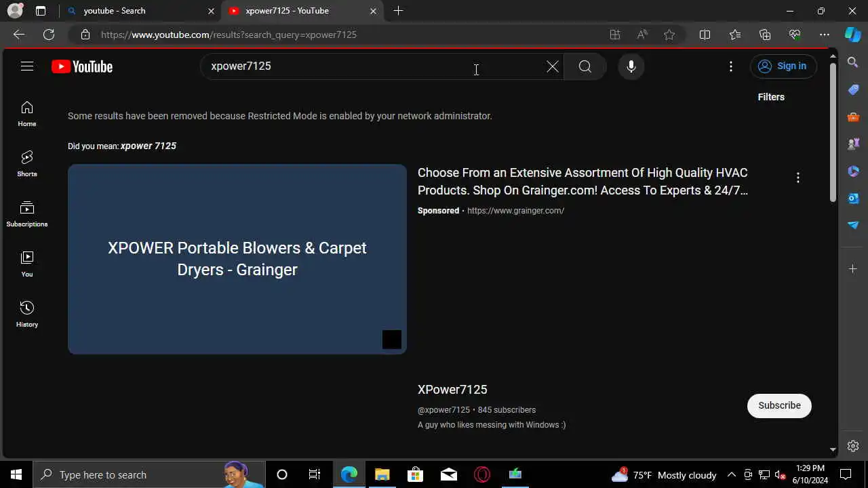Screen dimensions: 868x488
Task: Open YouTube settings three-dot menu
Action: tap(730, 66)
